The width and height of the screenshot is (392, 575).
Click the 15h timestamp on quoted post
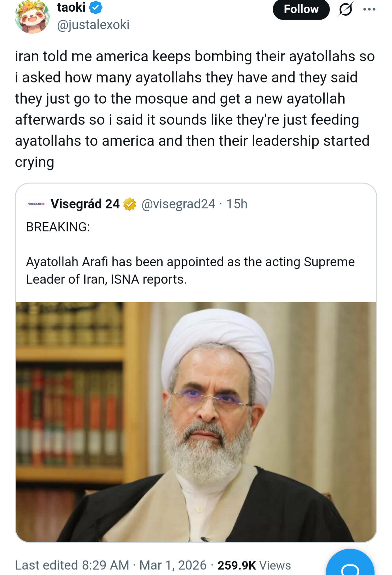237,204
